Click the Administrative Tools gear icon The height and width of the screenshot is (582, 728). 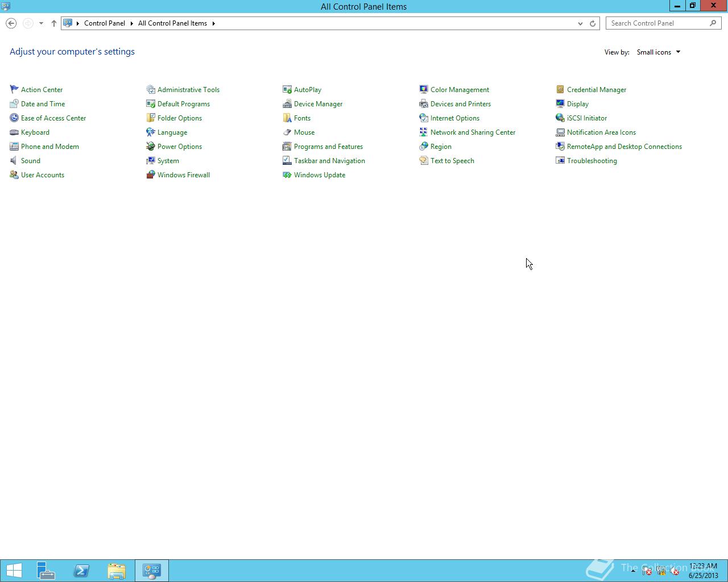pyautogui.click(x=151, y=89)
